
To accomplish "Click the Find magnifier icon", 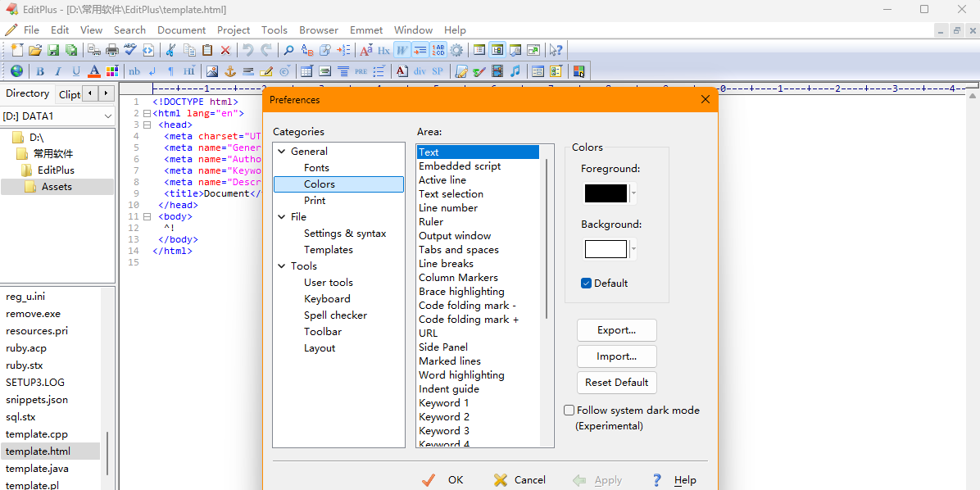I will click(x=288, y=50).
